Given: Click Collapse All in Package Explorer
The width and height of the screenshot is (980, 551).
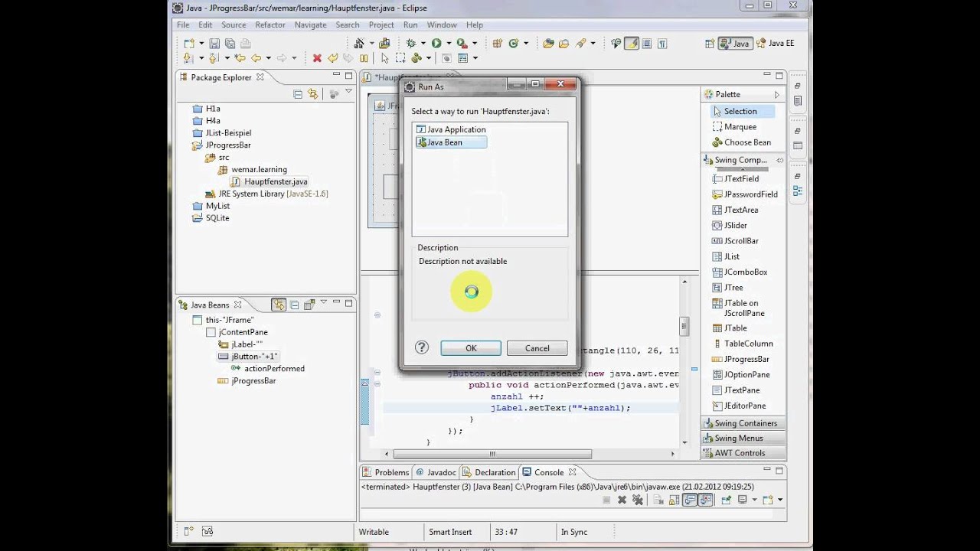Looking at the screenshot, I should point(297,93).
